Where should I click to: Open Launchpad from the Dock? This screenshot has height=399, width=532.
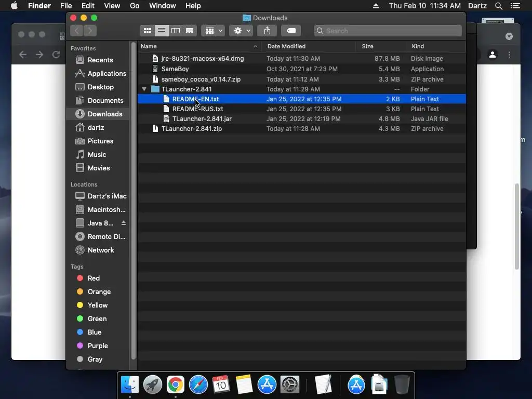(x=153, y=385)
